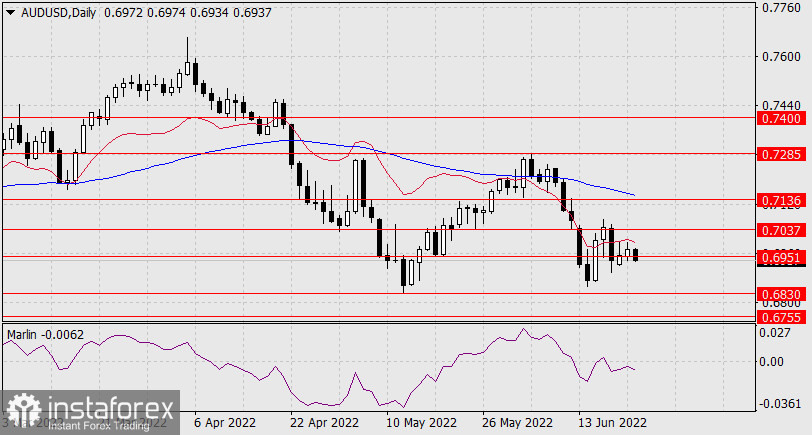Click the 26 May 2022 date label
812x435 pixels.
(517, 423)
